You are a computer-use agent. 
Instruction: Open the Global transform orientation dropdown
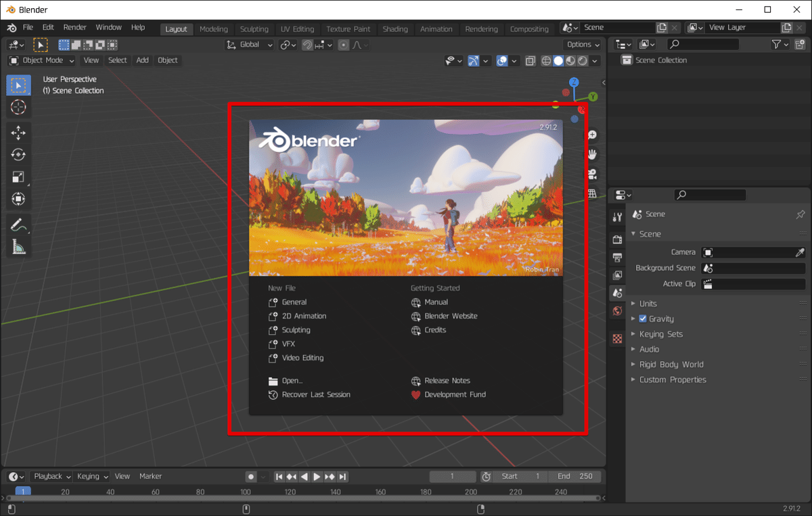tap(249, 45)
